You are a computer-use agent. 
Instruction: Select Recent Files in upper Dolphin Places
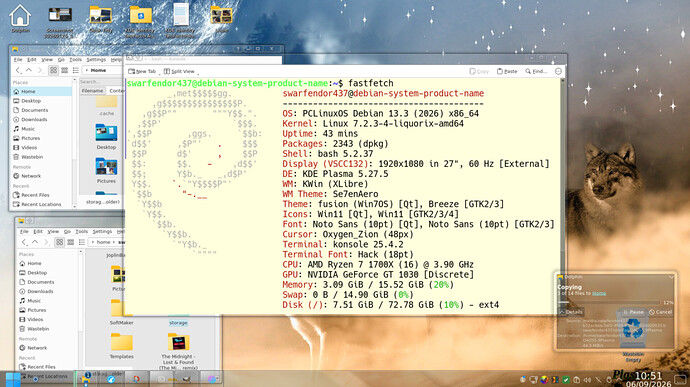pyautogui.click(x=42, y=195)
